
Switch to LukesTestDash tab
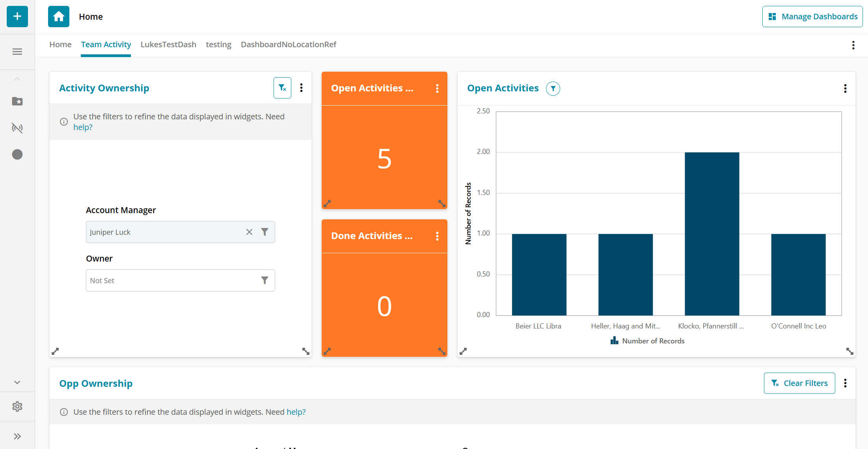click(168, 45)
